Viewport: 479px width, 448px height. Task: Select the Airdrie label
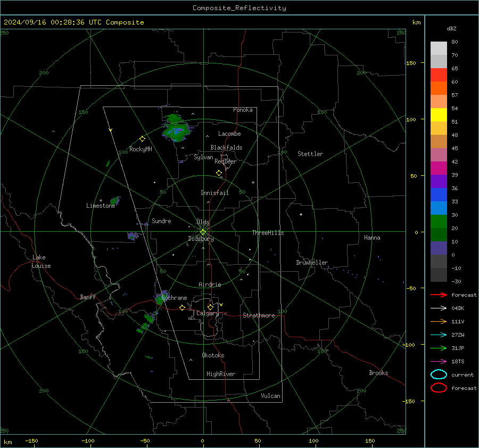(210, 284)
